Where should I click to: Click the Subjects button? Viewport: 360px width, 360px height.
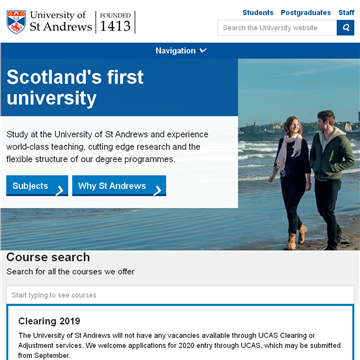click(37, 186)
